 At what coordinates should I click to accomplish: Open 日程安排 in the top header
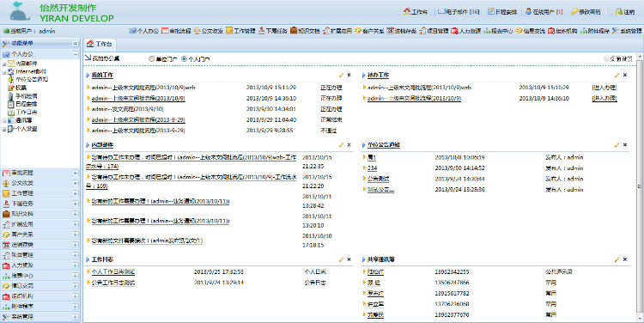[x=502, y=12]
